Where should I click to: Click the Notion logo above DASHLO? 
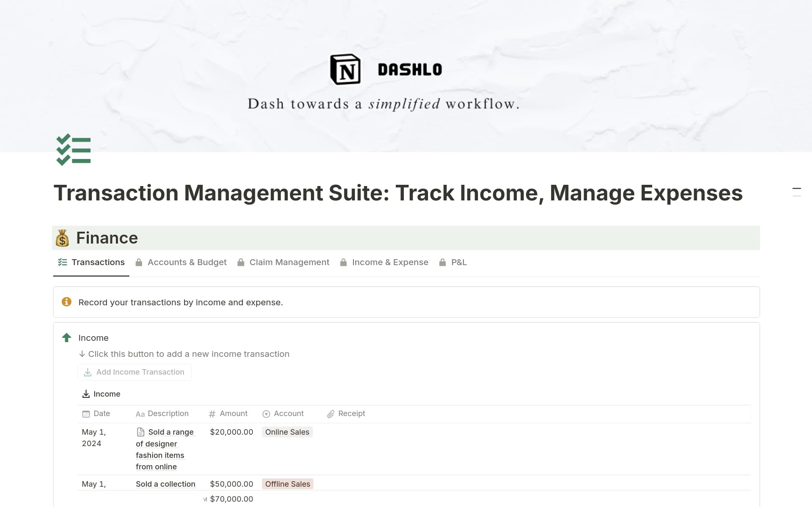click(x=345, y=69)
